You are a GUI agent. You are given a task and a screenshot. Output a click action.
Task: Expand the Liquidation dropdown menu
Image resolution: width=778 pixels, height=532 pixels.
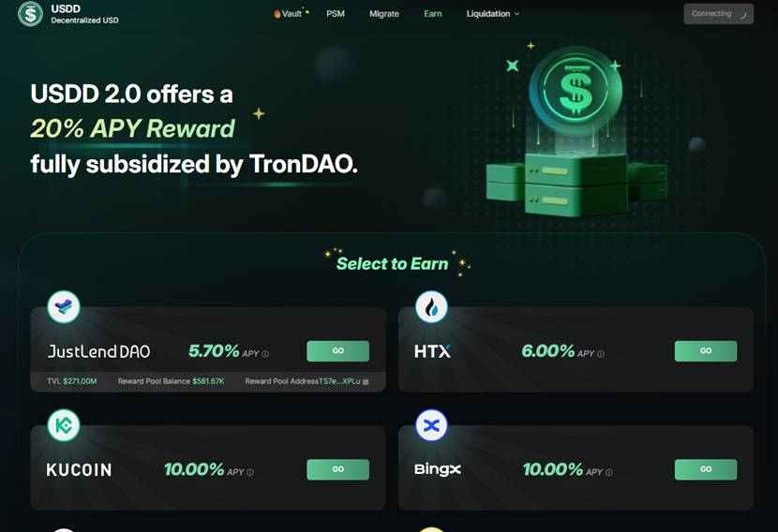click(492, 14)
